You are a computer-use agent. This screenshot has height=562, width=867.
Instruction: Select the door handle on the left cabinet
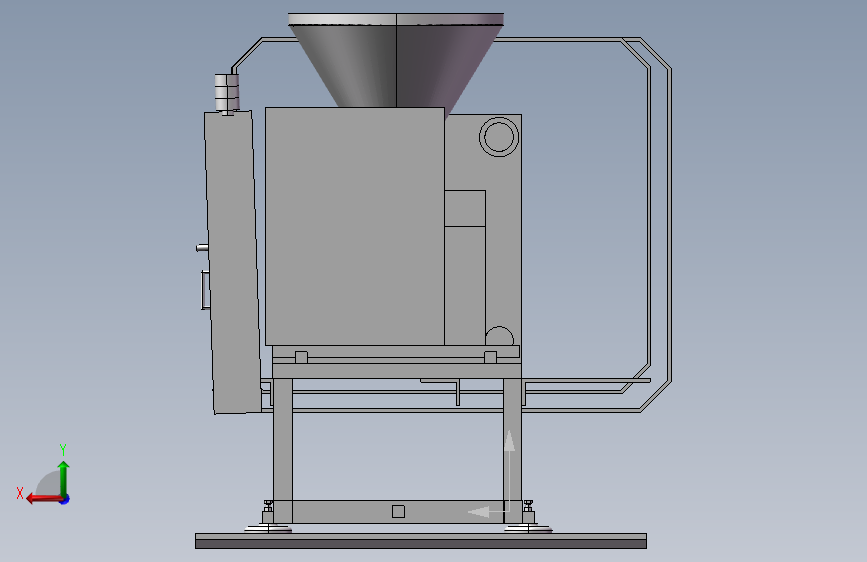tap(205, 290)
